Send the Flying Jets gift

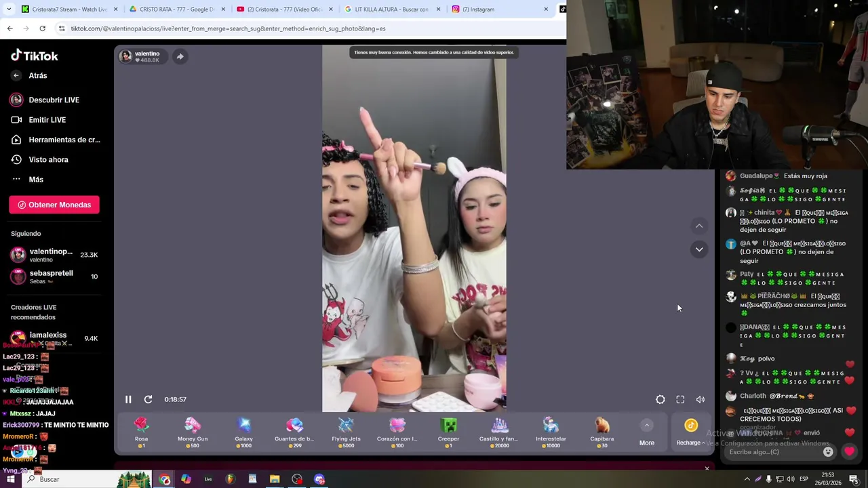coord(346,432)
